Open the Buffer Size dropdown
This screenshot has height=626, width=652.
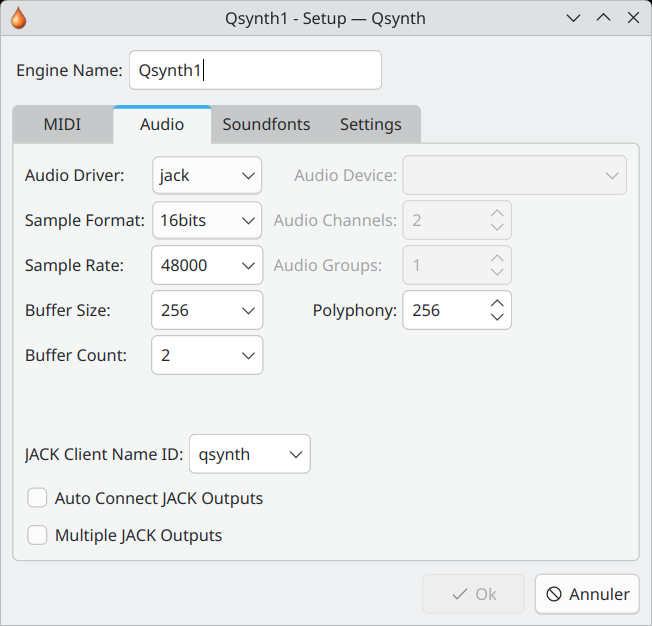pos(207,310)
